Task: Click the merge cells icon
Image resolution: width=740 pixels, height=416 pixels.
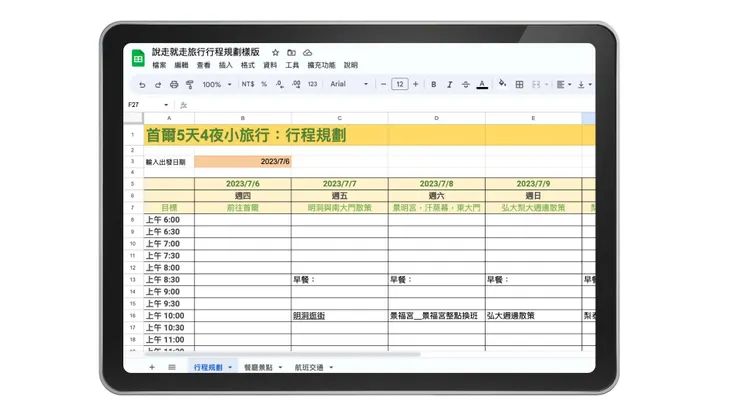Action: (x=536, y=85)
